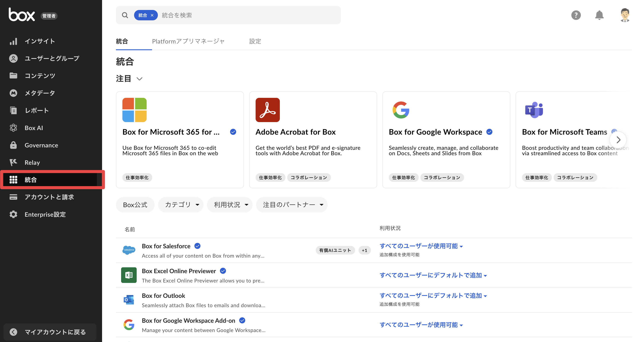Click 仕事効率化 tag on Microsoft Teams card
The width and height of the screenshot is (644, 342).
tap(537, 177)
